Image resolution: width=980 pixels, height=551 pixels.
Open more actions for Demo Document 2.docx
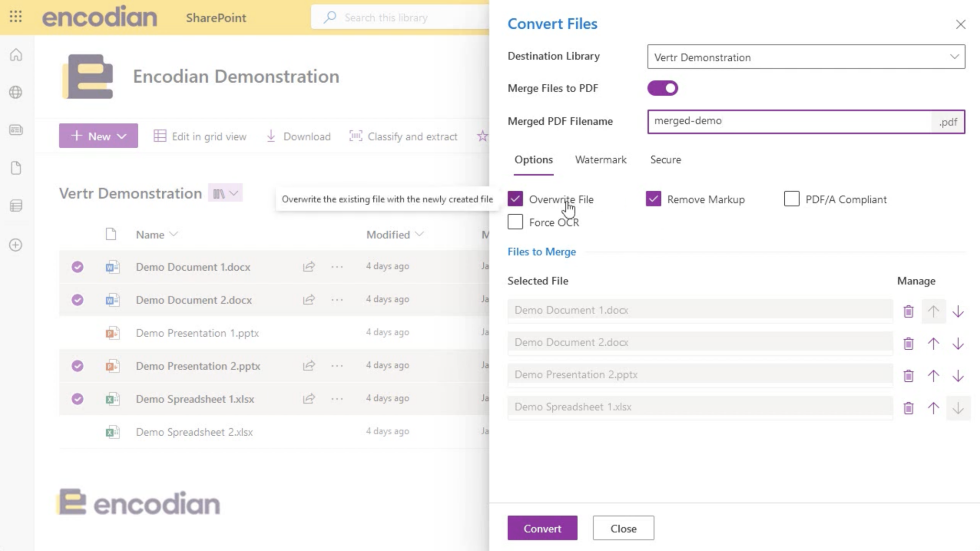[337, 300]
